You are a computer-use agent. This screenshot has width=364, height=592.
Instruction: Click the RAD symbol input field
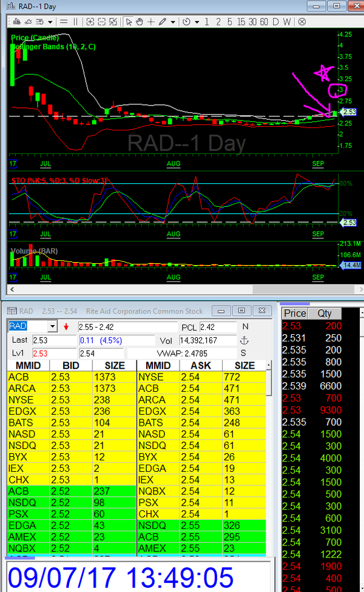[28, 327]
